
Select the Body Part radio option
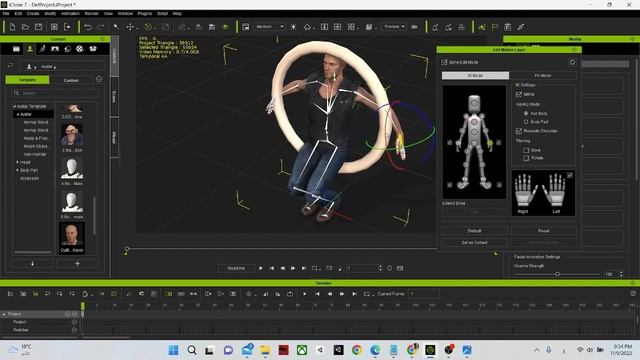click(x=526, y=122)
